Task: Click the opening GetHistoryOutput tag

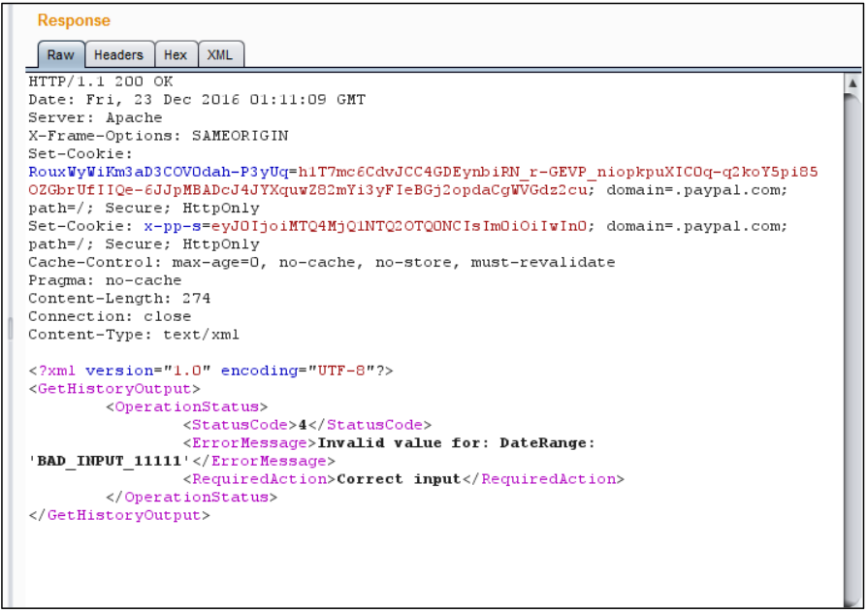Action: coord(114,389)
